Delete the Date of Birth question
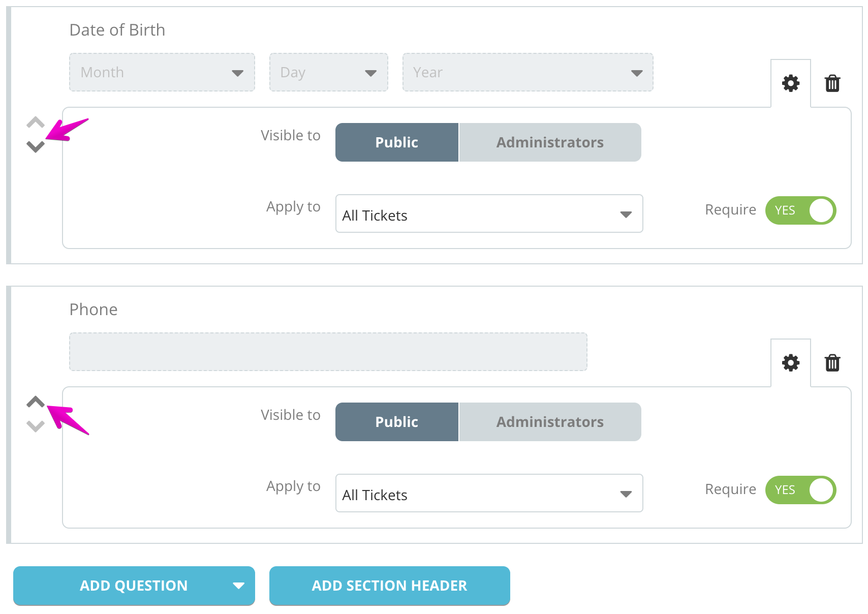Screen dimensions: 868x614 coord(832,83)
